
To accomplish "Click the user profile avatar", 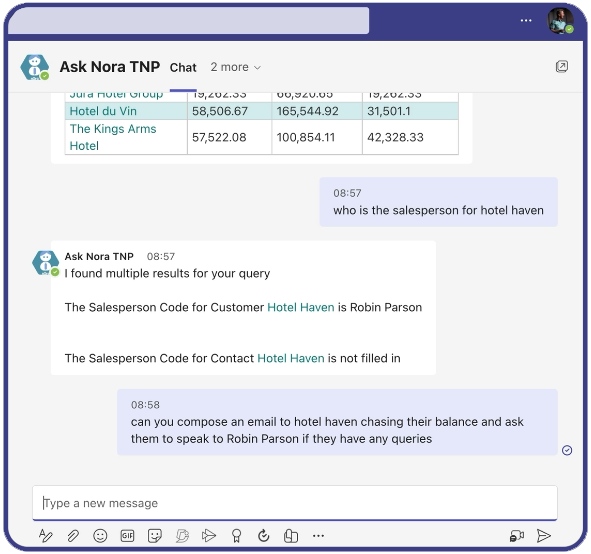I will pyautogui.click(x=560, y=20).
